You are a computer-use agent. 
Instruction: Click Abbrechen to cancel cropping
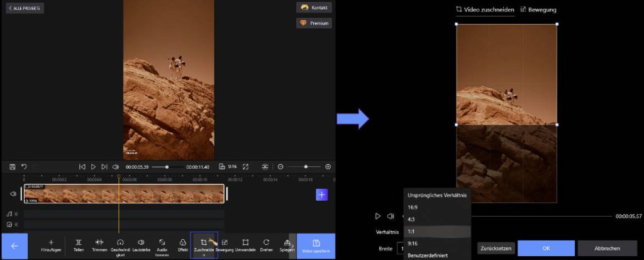607,248
